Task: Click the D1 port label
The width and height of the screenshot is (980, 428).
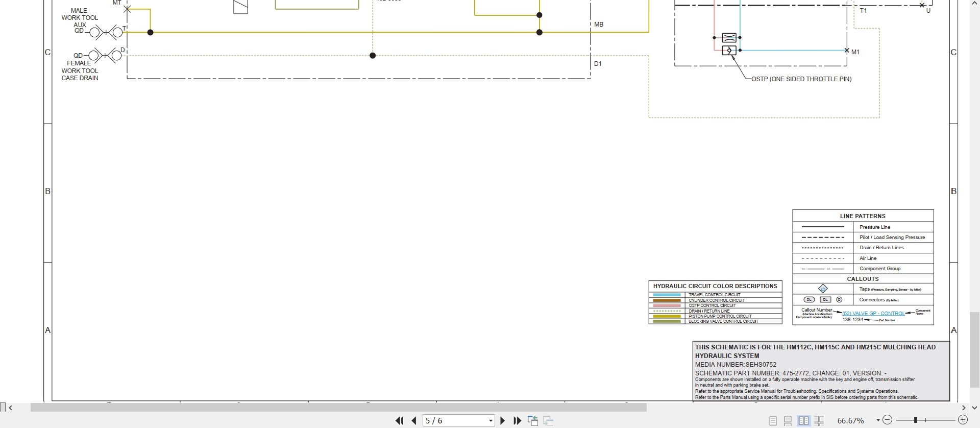Action: coord(598,64)
